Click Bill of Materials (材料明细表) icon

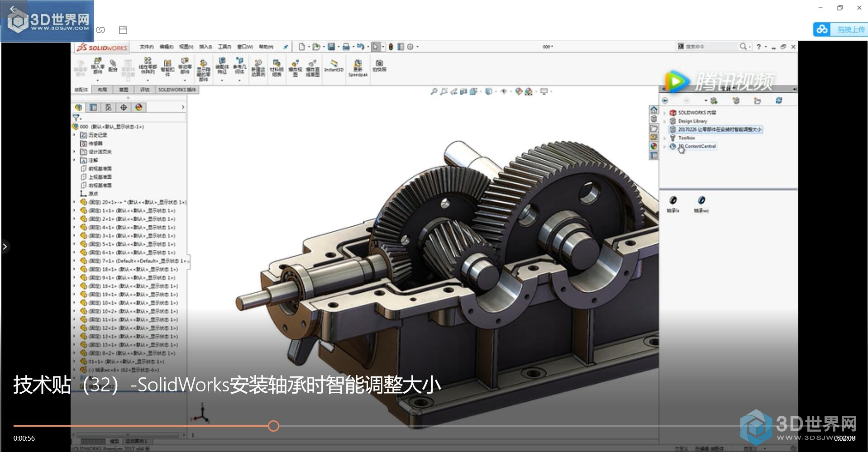coord(277,68)
